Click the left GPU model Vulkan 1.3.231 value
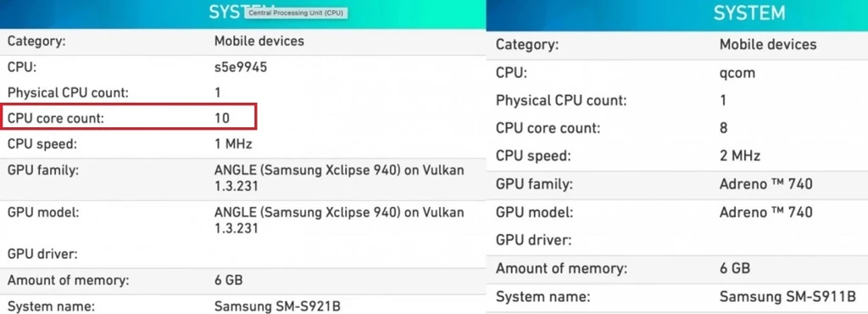This screenshot has width=868, height=314. pyautogui.click(x=339, y=220)
